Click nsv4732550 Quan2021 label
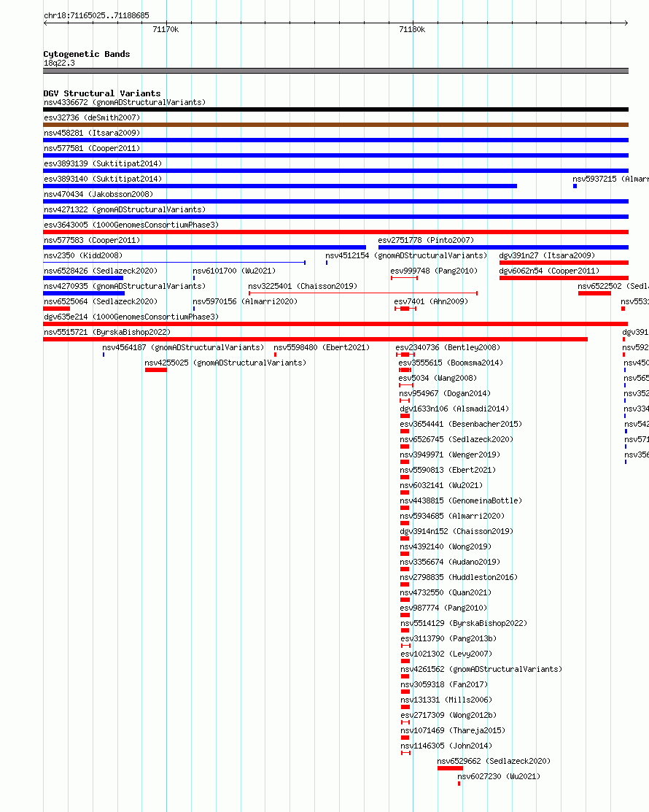Viewport: 649px width, 812px height. tap(446, 592)
